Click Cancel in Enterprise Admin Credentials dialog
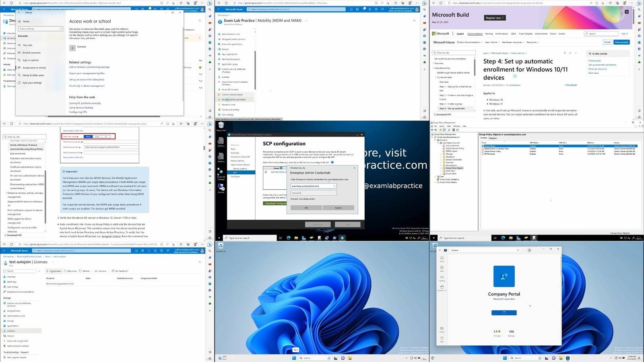The height and width of the screenshot is (362, 644). pos(338,208)
